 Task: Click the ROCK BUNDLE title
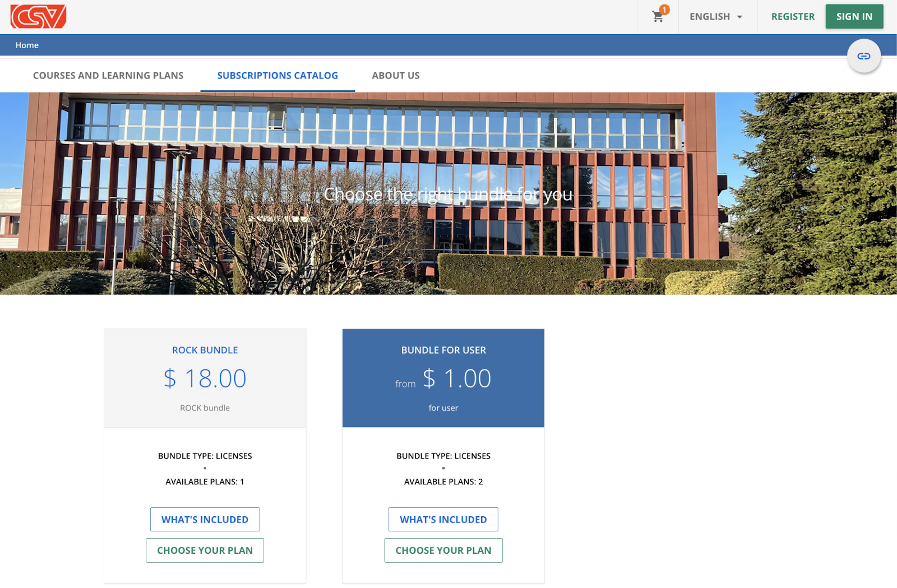tap(205, 350)
